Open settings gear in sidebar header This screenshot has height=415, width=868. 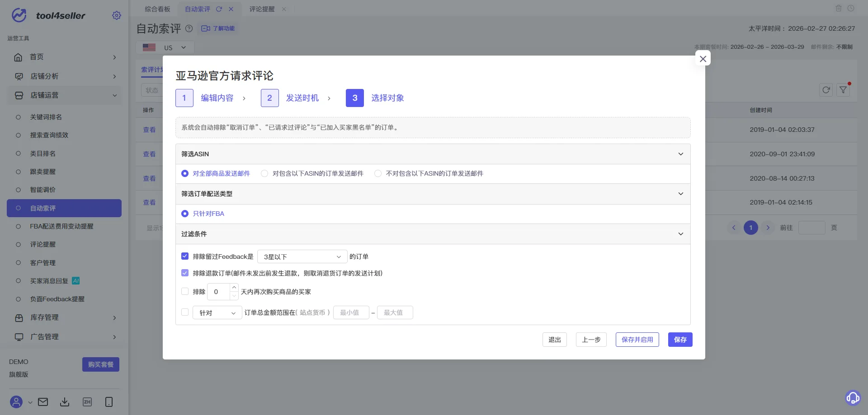tap(117, 15)
